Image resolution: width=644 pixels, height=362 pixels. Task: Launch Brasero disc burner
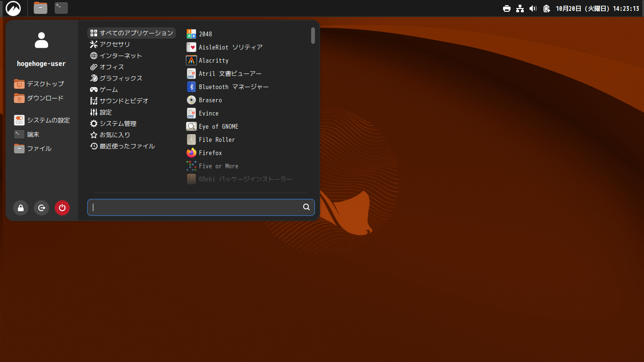(204, 100)
